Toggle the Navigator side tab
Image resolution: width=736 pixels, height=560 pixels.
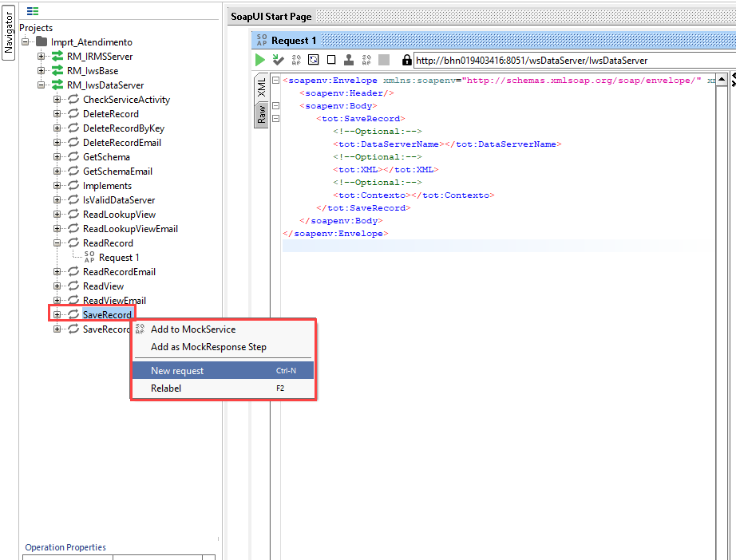(x=9, y=33)
